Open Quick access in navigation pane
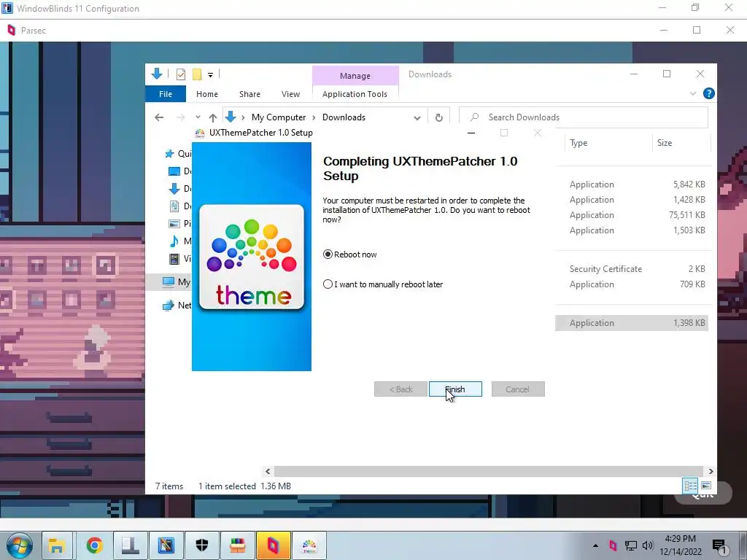This screenshot has width=747, height=560. coord(178,153)
